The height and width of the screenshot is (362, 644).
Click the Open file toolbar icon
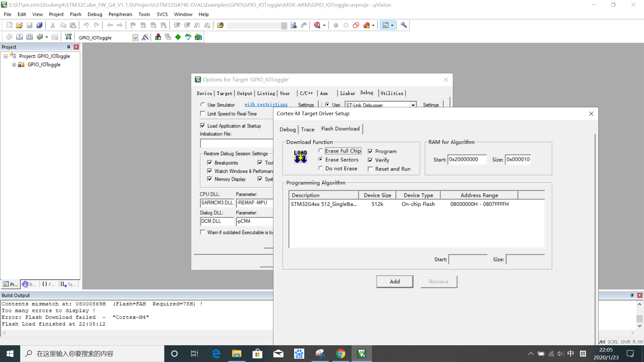coord(19,25)
